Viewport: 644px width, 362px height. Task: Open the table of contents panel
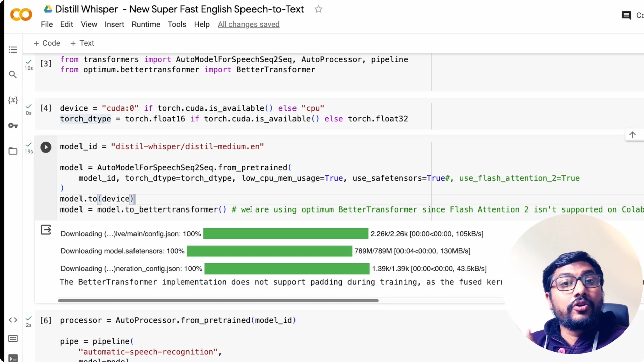[13, 49]
